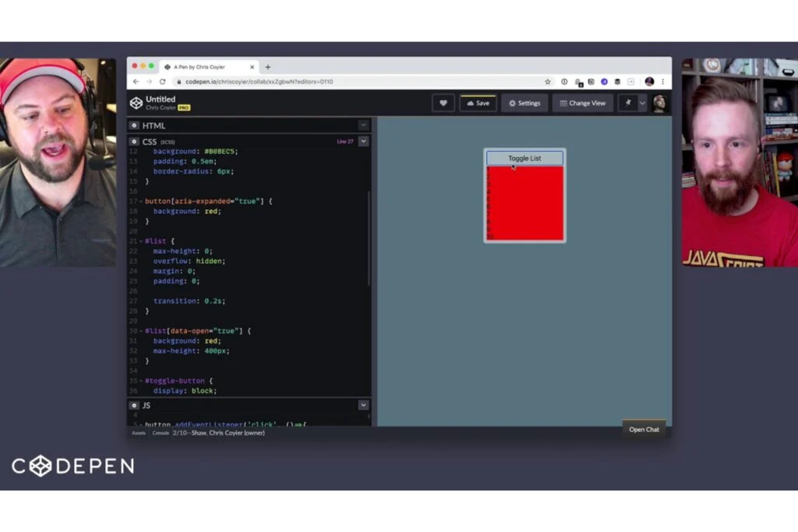This screenshot has width=798, height=532.
Task: Save the pen
Action: 478,103
